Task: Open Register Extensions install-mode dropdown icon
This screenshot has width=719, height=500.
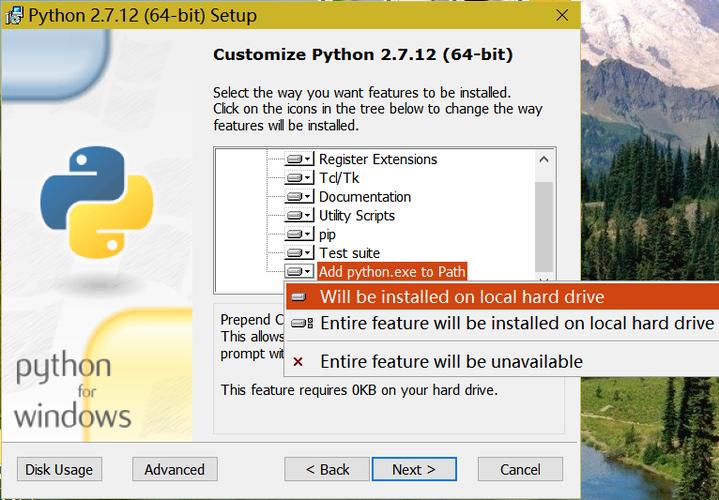Action: tap(299, 159)
